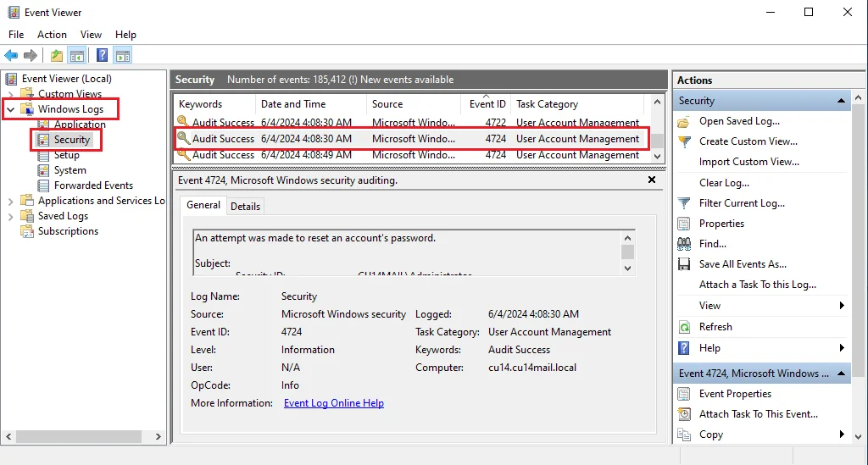868x465 pixels.
Task: Click Attach a Task To this Log...
Action: pos(757,285)
